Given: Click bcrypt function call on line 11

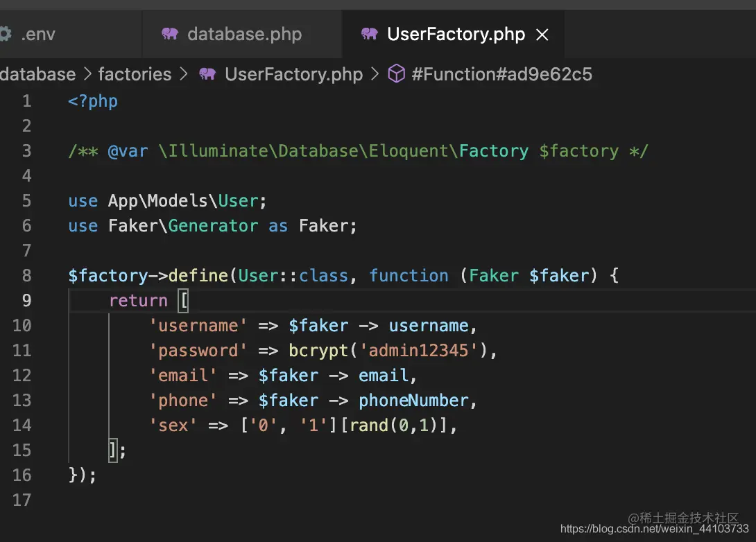Looking at the screenshot, I should 318,351.
